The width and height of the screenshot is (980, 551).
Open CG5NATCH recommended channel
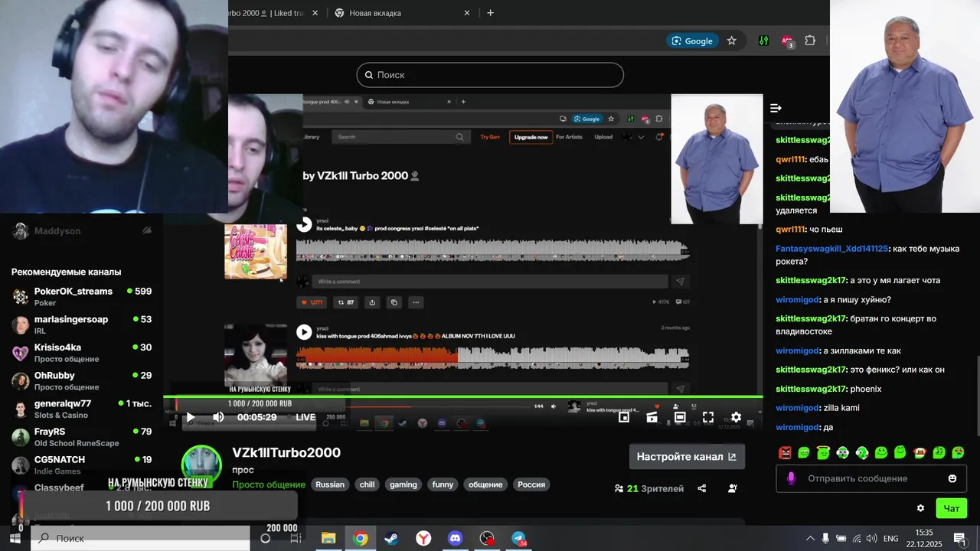click(81, 465)
